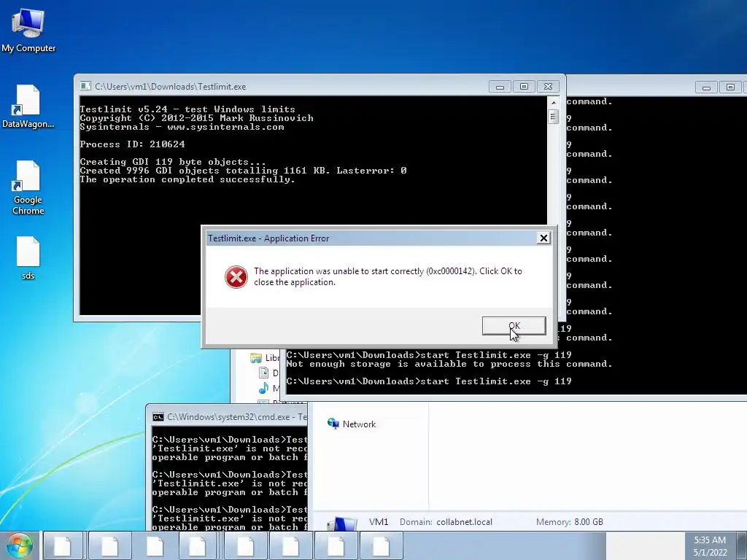Open the Windows Start menu orb

[x=19, y=545]
